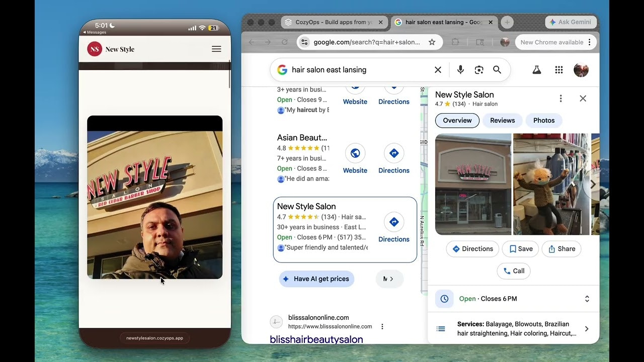
Task: Open New Style Salon panel three-dot menu
Action: pos(560,99)
